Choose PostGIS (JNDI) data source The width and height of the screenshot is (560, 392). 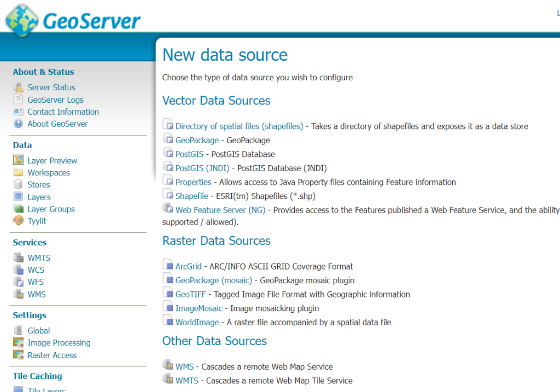pos(202,168)
